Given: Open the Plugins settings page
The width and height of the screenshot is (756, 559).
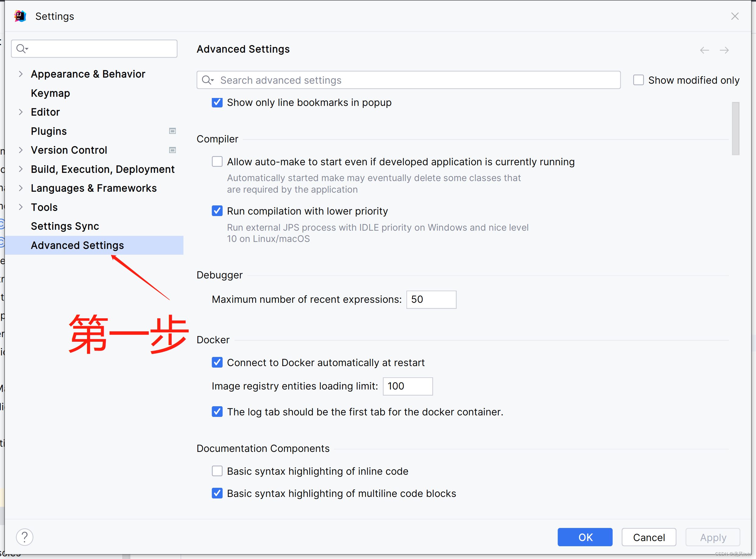Looking at the screenshot, I should (x=49, y=131).
